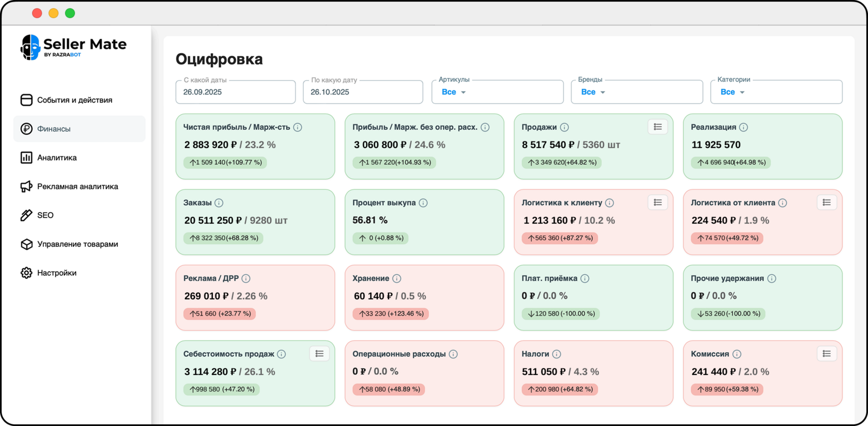Open the Бренды dropdown
Viewport: 868px width, 426px height.
tap(637, 92)
